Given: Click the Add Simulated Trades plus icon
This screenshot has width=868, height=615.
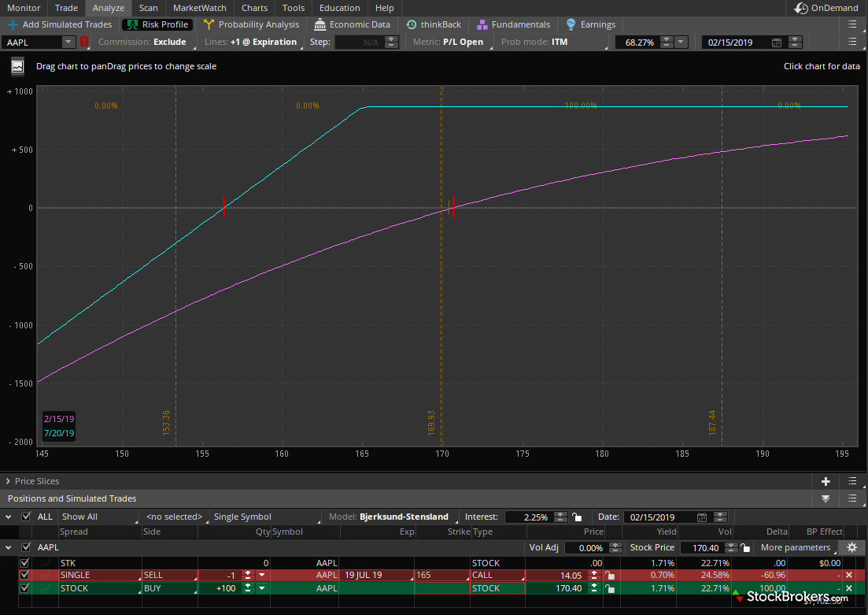Looking at the screenshot, I should click(x=13, y=24).
